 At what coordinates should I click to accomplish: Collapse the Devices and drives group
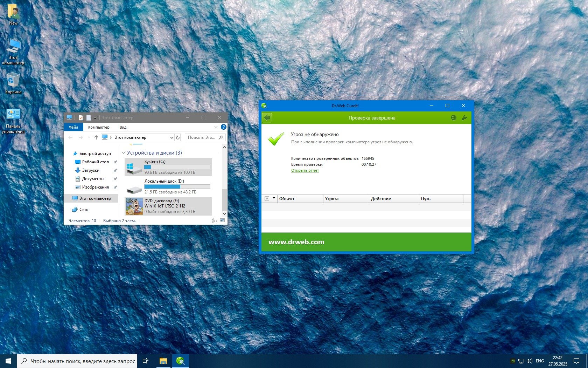pyautogui.click(x=124, y=153)
